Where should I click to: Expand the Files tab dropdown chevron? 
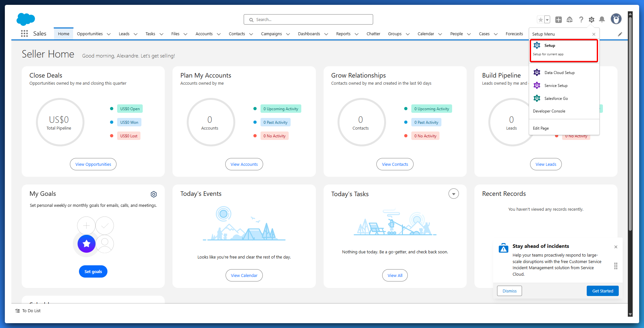pos(185,34)
